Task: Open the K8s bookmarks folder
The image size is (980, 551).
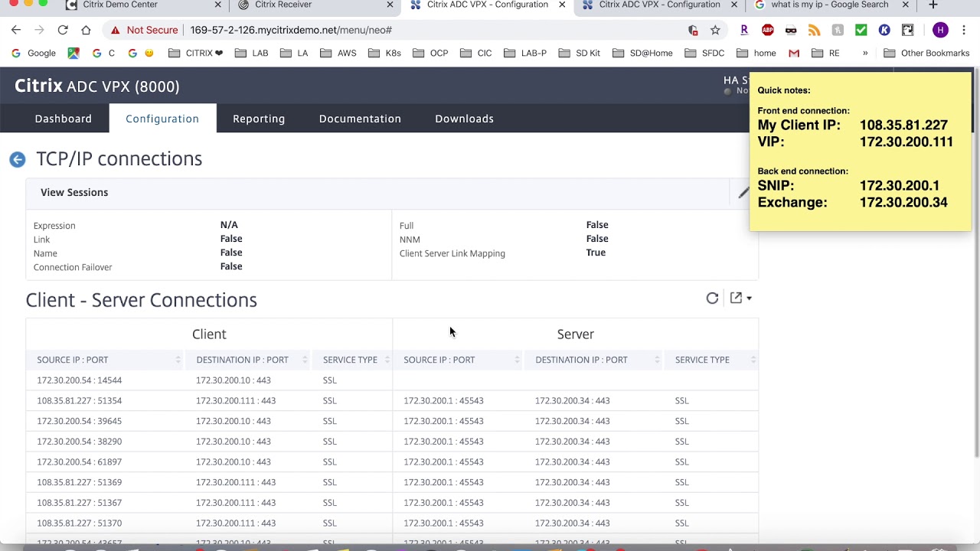Action: [x=384, y=53]
